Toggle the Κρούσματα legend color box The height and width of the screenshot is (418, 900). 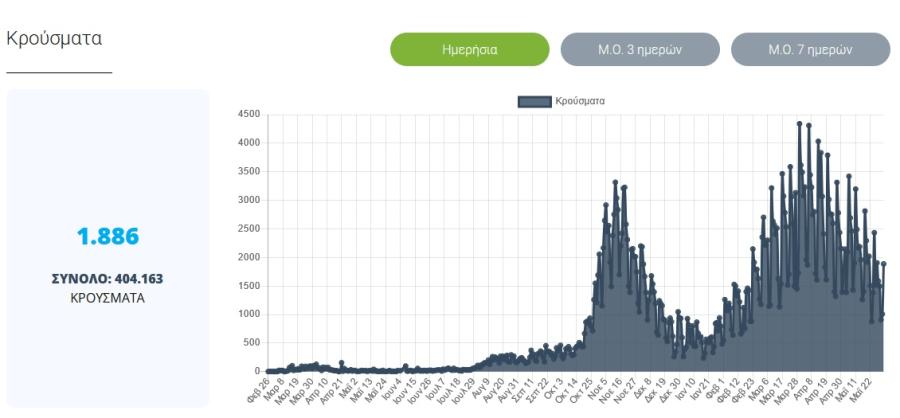click(x=534, y=102)
